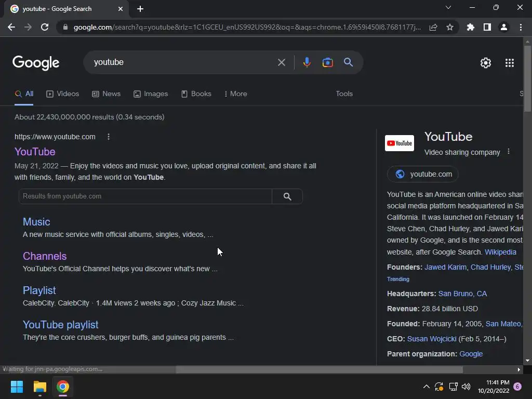Show hidden system tray icons
The height and width of the screenshot is (399, 532).
pos(427,387)
